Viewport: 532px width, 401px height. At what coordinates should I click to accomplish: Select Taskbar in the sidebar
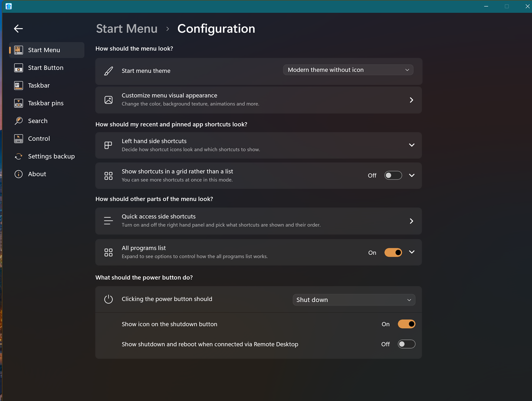pos(39,85)
